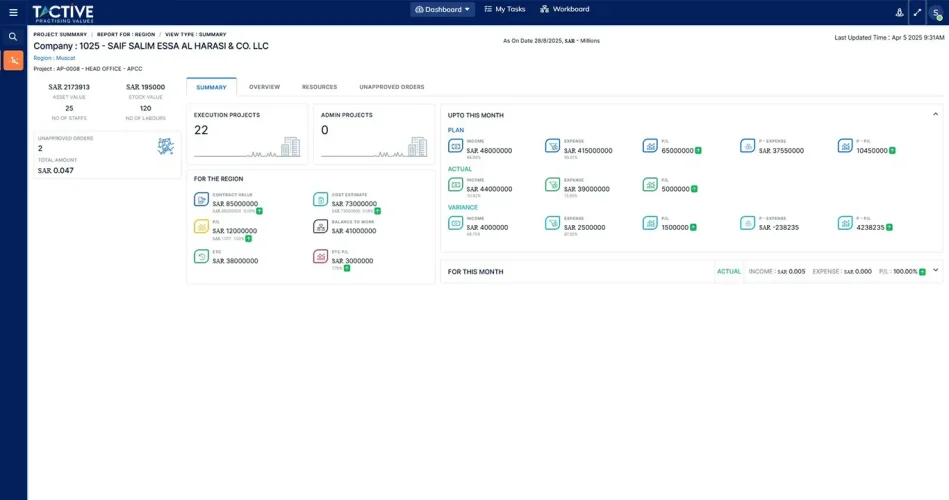Click balance to work SAR 41000000
949x500 pixels.
point(353,231)
